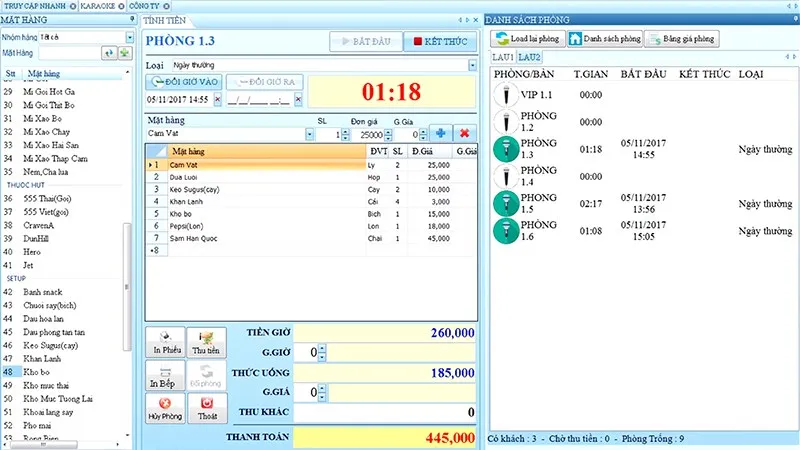Open the Nhóm hàng dropdown
This screenshot has height=450, width=800.
click(x=129, y=37)
